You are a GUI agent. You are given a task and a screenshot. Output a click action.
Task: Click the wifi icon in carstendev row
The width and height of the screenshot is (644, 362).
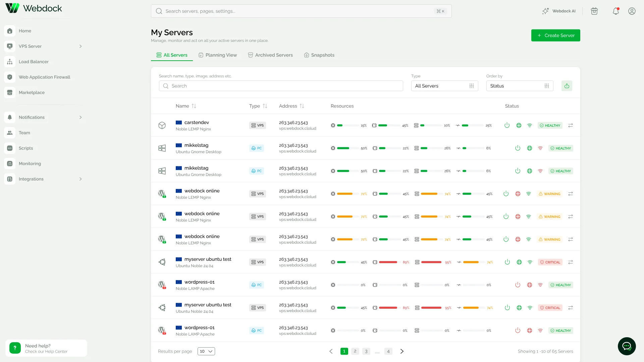[x=530, y=125]
